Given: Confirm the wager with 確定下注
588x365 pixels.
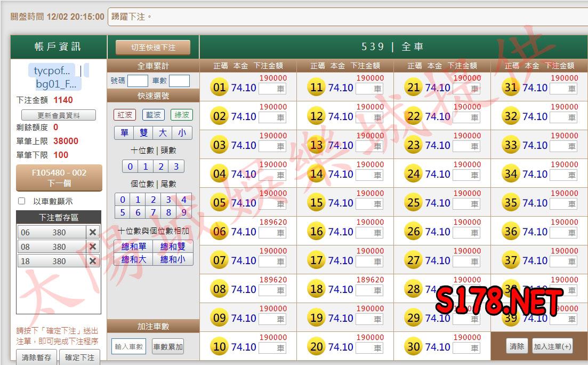Looking at the screenshot, I should pyautogui.click(x=79, y=357).
